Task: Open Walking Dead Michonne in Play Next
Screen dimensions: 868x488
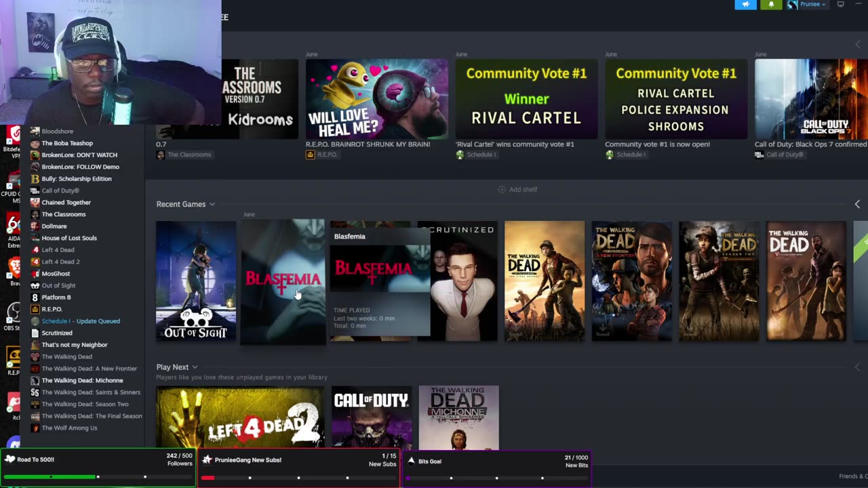Action: point(459,417)
